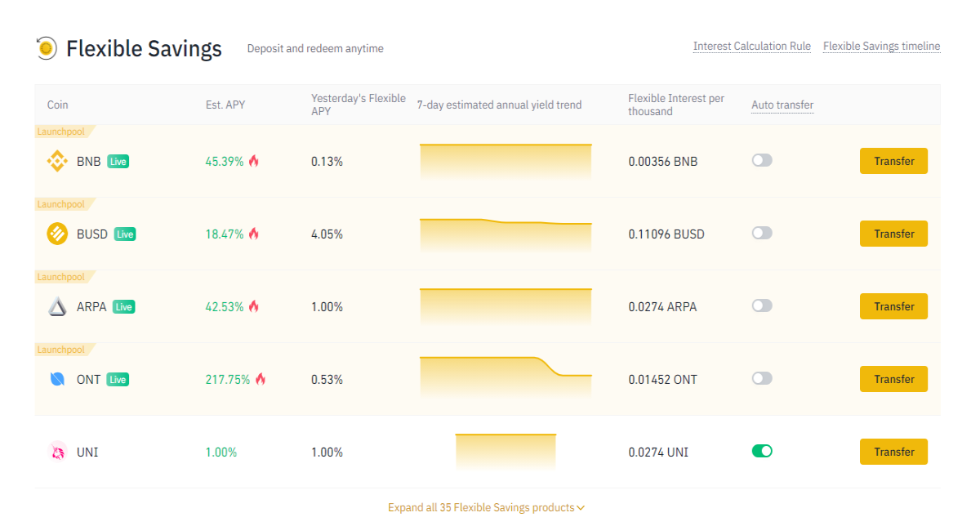Expand all 35 Flexible Savings products
980x526 pixels.
(487, 507)
